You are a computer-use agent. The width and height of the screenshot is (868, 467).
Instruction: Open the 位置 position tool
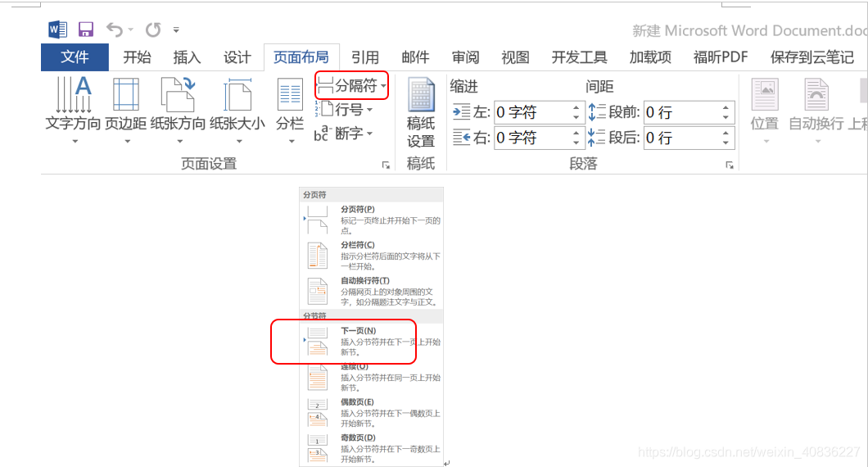click(x=765, y=111)
